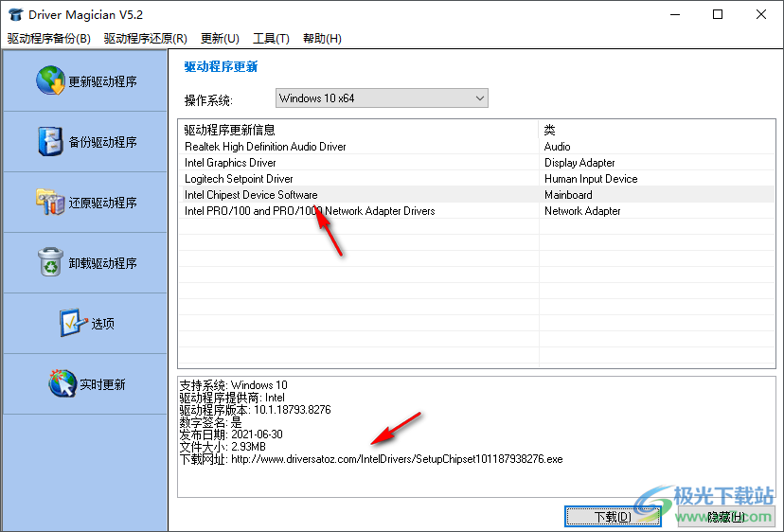Click the 数字签名: 是 line
Image resolution: width=784 pixels, height=532 pixels.
point(210,422)
